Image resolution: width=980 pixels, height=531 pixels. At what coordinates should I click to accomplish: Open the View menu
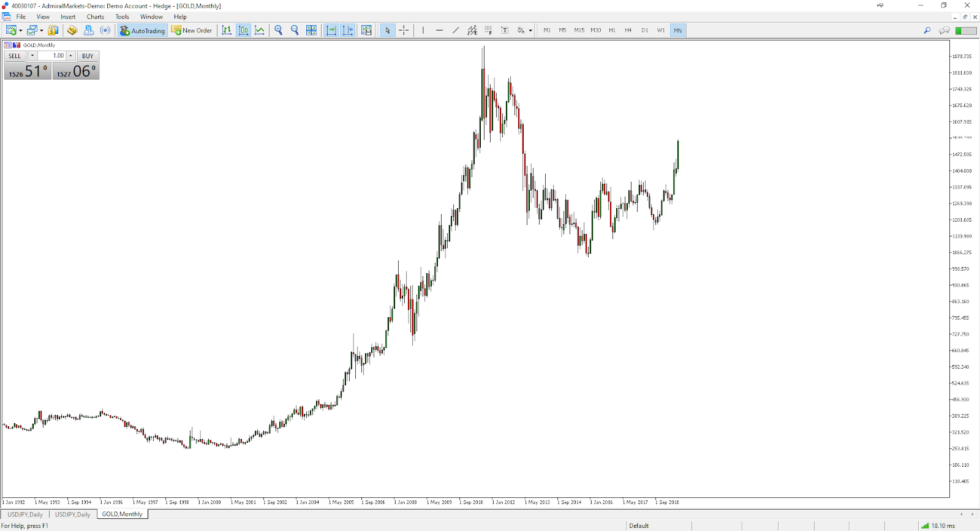(43, 17)
